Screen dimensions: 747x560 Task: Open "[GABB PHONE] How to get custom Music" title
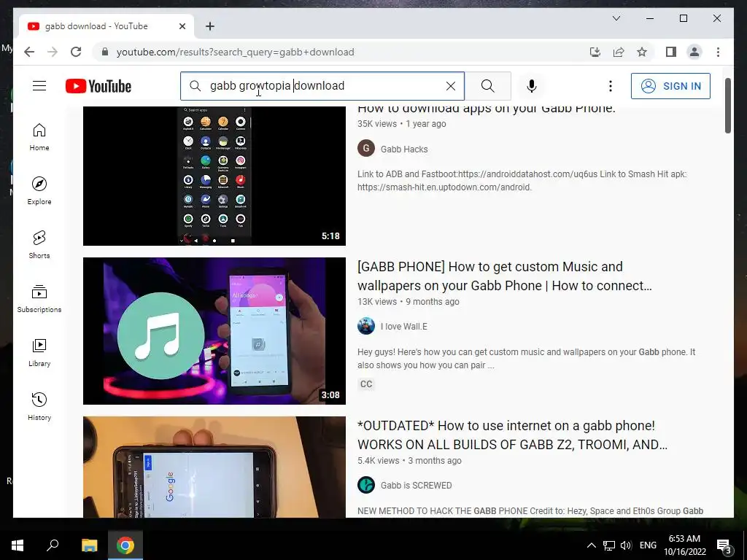[x=505, y=276]
